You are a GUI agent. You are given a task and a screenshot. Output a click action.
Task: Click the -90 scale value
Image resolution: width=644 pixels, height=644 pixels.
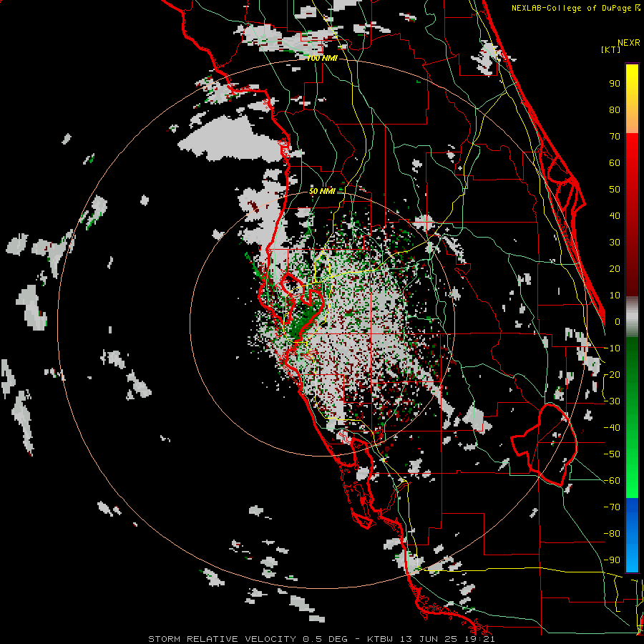coord(612,560)
